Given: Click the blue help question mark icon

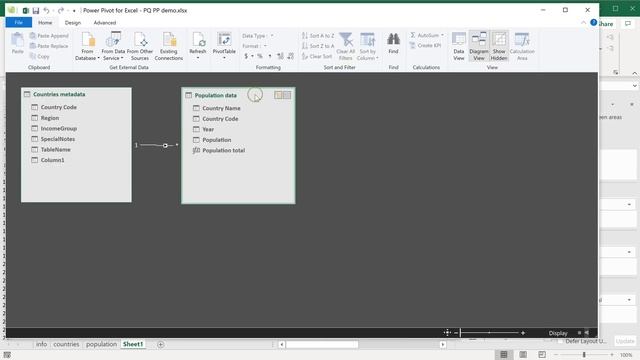Looking at the screenshot, I should point(593,22).
